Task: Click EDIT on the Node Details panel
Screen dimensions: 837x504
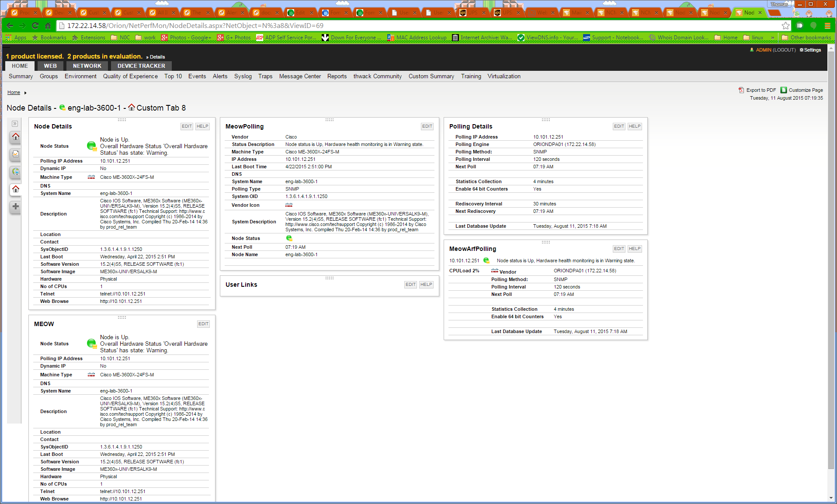Action: click(187, 126)
